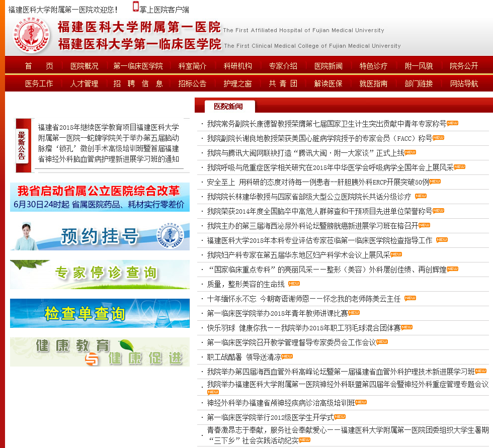Click the hospital emblem logo in header
The image size is (493, 448).
pos(31,35)
